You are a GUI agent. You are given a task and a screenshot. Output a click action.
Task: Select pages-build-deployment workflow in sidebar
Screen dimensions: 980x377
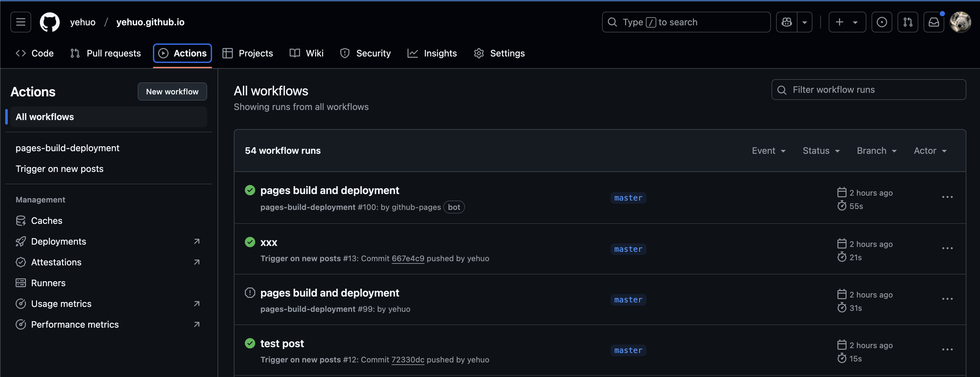coord(67,148)
